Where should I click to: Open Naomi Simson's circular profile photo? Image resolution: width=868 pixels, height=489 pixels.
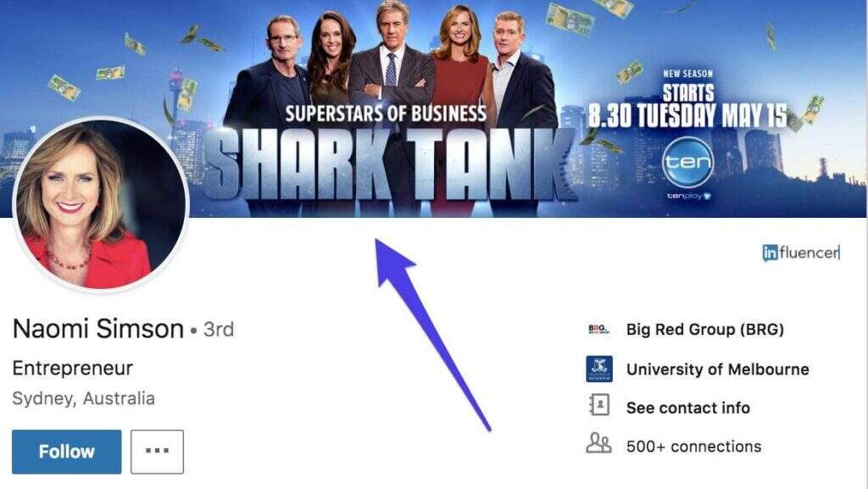101,203
